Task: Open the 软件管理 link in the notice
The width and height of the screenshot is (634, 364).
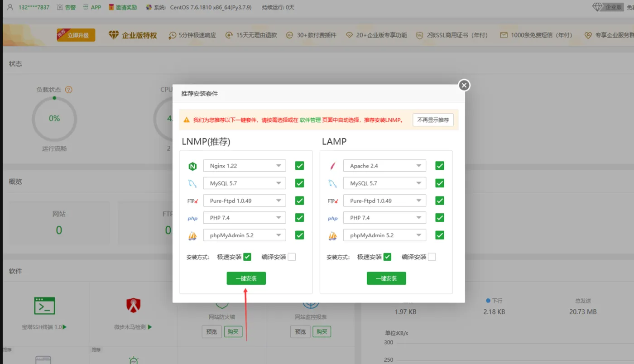Action: [310, 120]
